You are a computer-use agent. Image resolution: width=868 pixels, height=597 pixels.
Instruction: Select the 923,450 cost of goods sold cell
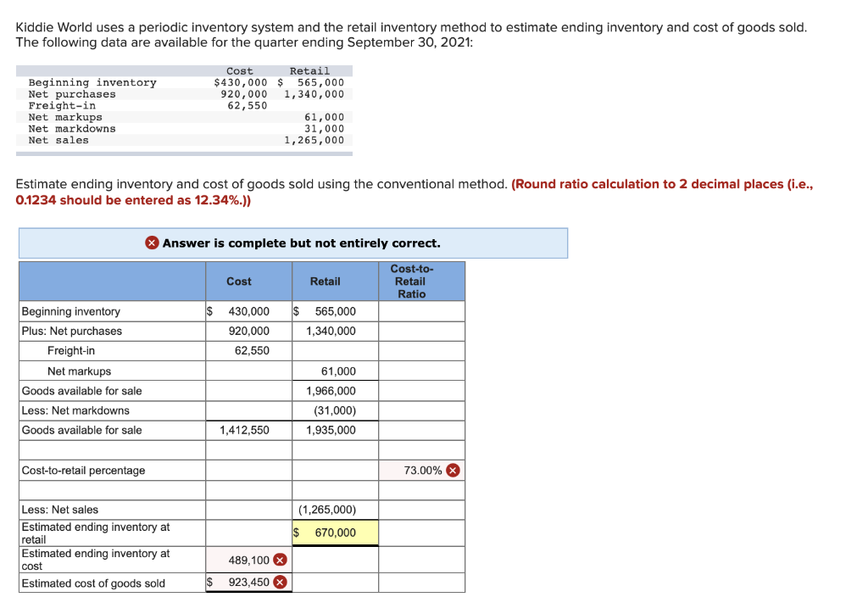(249, 582)
